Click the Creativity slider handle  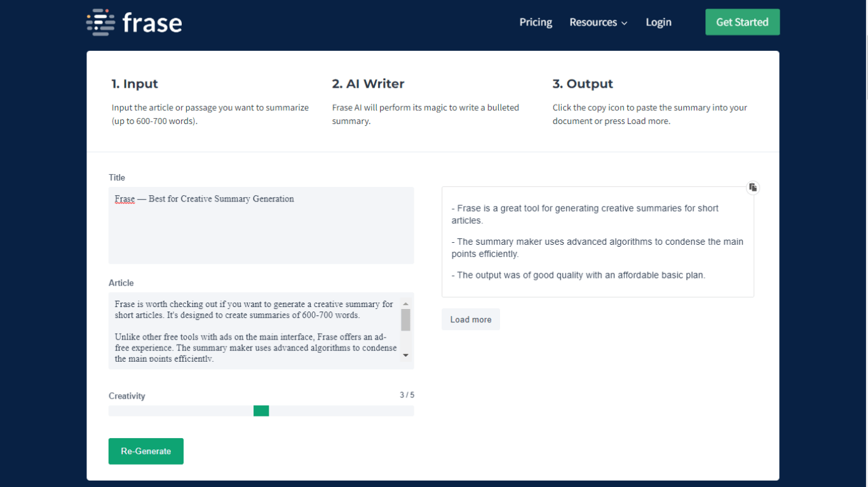pos(261,411)
